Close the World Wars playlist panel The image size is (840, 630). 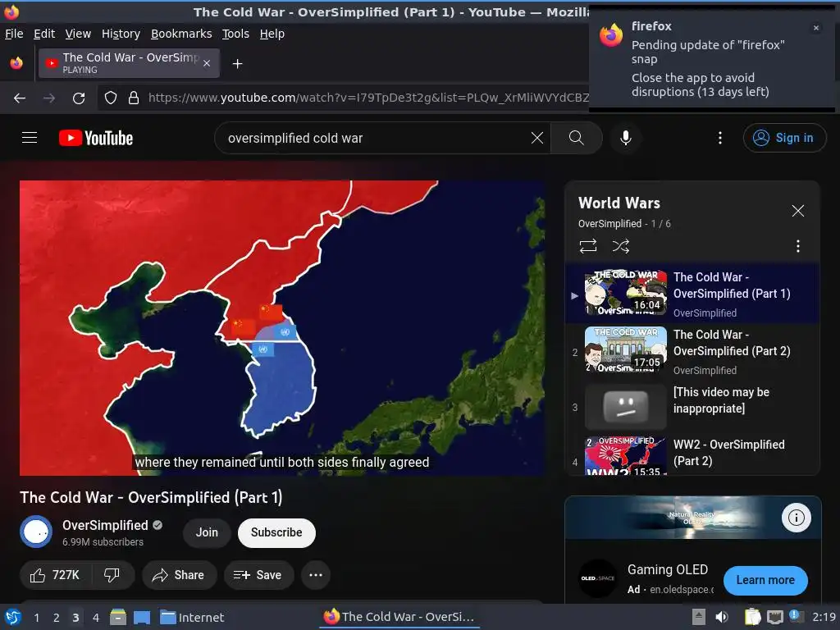pyautogui.click(x=797, y=211)
